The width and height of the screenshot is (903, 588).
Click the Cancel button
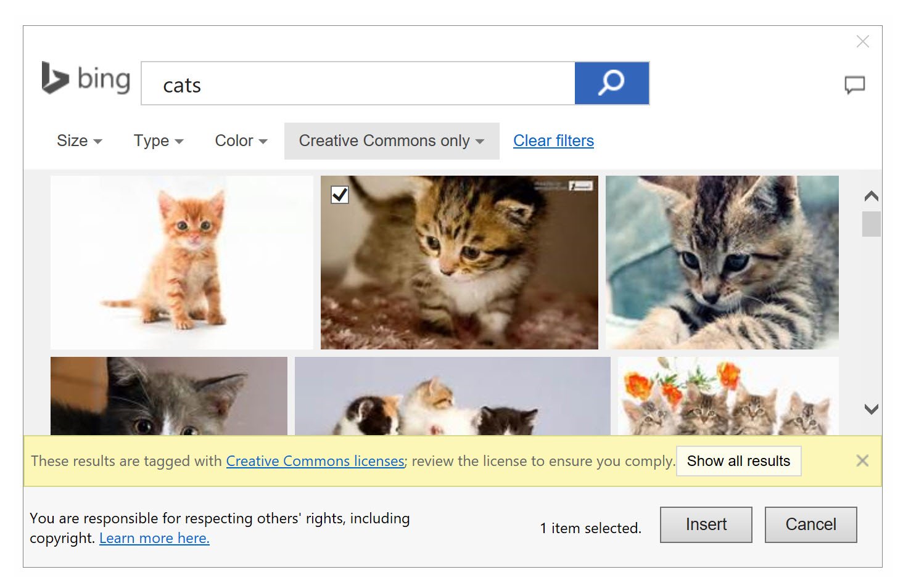(811, 525)
